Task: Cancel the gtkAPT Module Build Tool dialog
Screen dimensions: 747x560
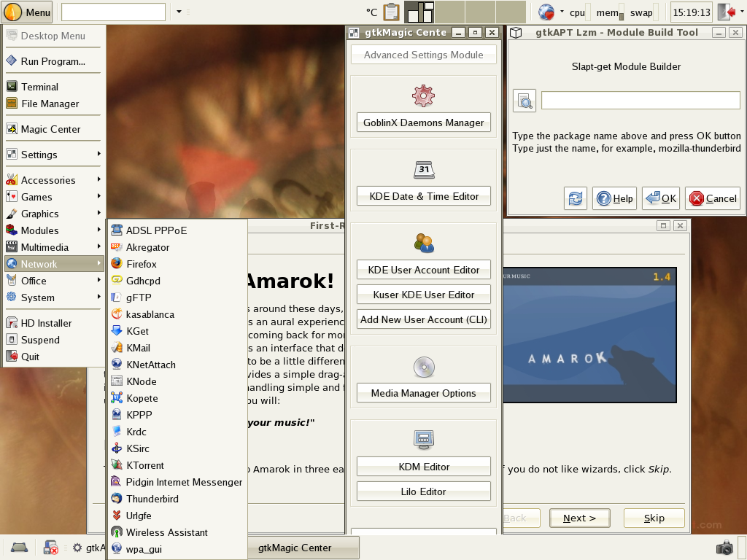Action: 713,198
